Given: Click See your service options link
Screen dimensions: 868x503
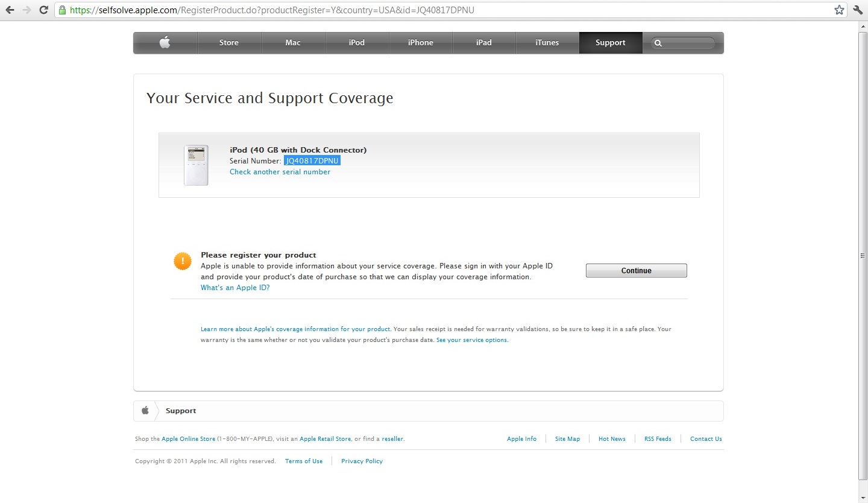Looking at the screenshot, I should point(472,340).
